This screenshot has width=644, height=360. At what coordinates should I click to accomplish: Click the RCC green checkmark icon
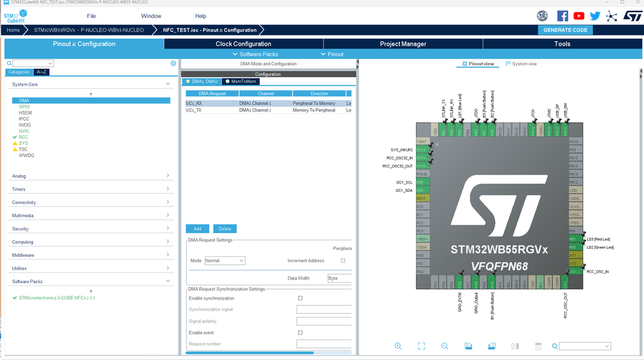pyautogui.click(x=15, y=137)
